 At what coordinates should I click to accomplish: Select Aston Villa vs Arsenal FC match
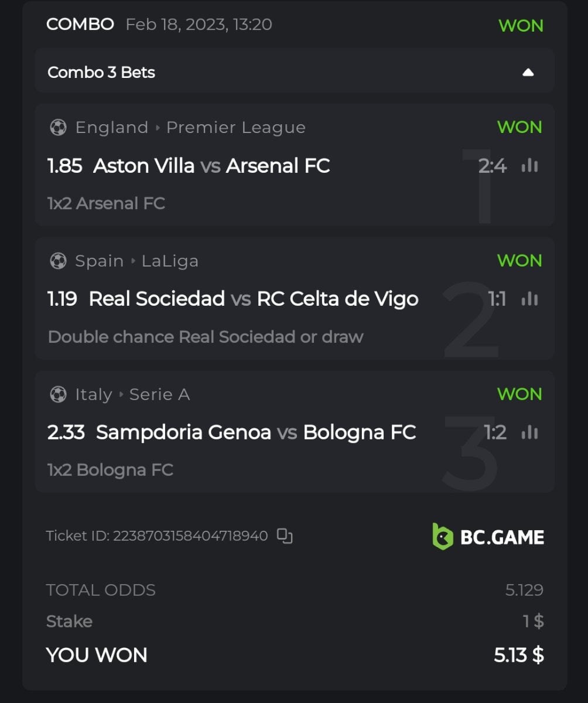(x=211, y=166)
